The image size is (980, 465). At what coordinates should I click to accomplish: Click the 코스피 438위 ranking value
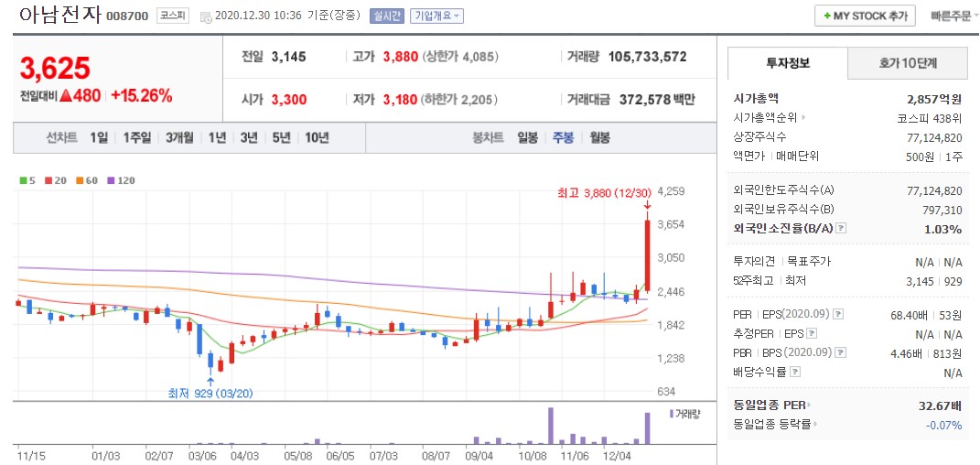click(929, 118)
